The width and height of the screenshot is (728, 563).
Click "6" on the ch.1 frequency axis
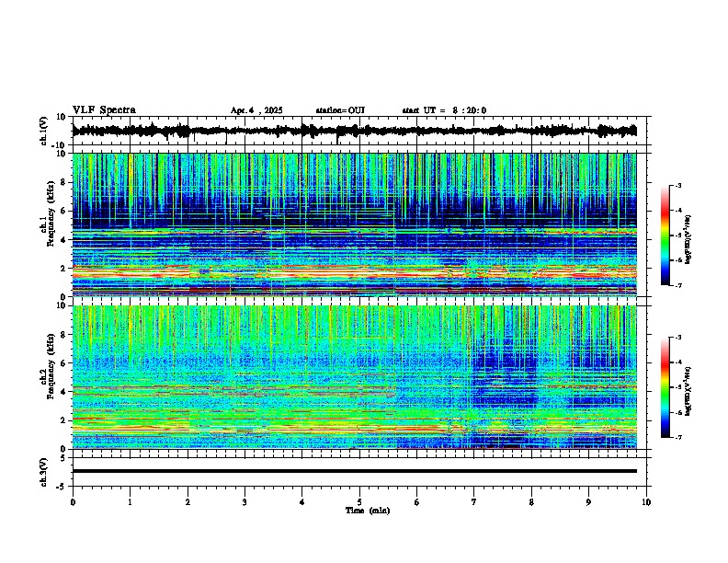point(64,211)
